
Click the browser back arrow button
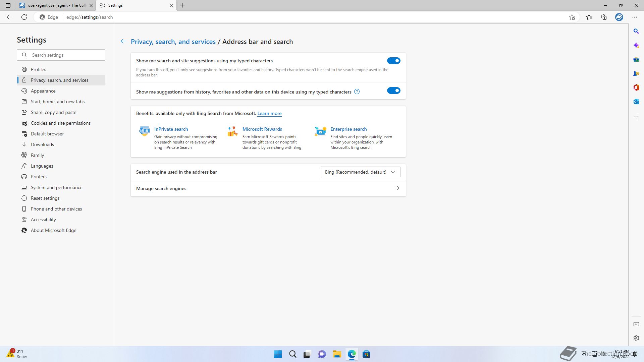9,17
